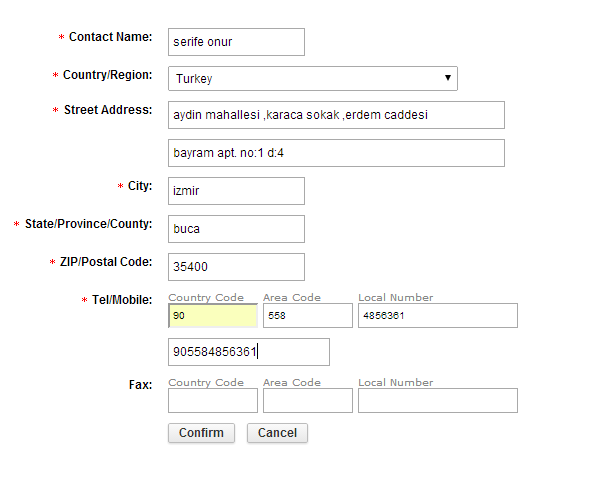This screenshot has height=494, width=608.
Task: Click the Tel Area Code field with 558
Action: coord(307,315)
